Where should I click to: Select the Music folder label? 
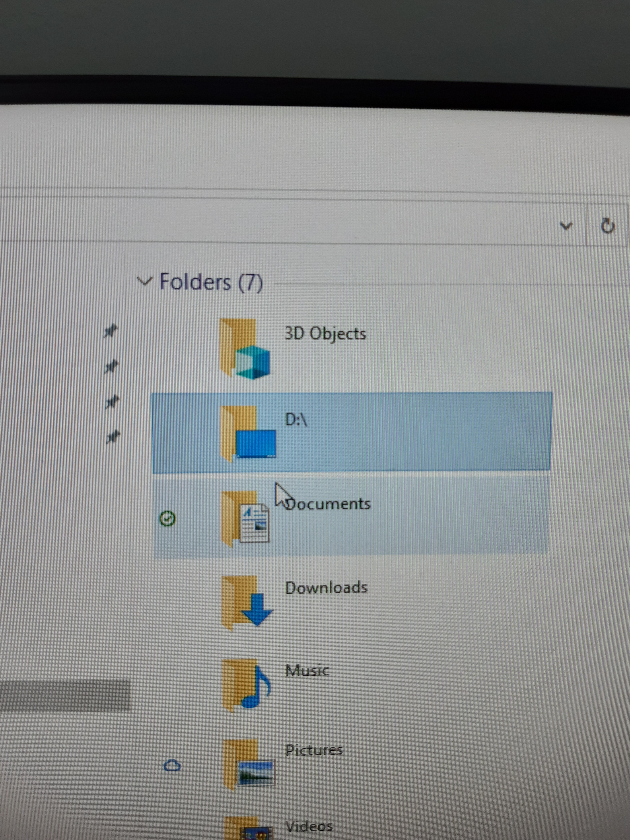click(307, 670)
